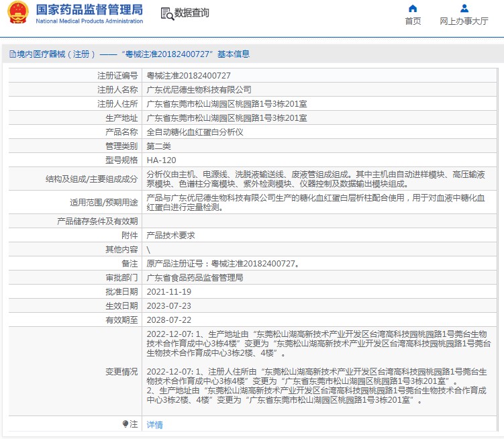
Task: Click the 备注 original registration number text
Action: pyautogui.click(x=223, y=264)
